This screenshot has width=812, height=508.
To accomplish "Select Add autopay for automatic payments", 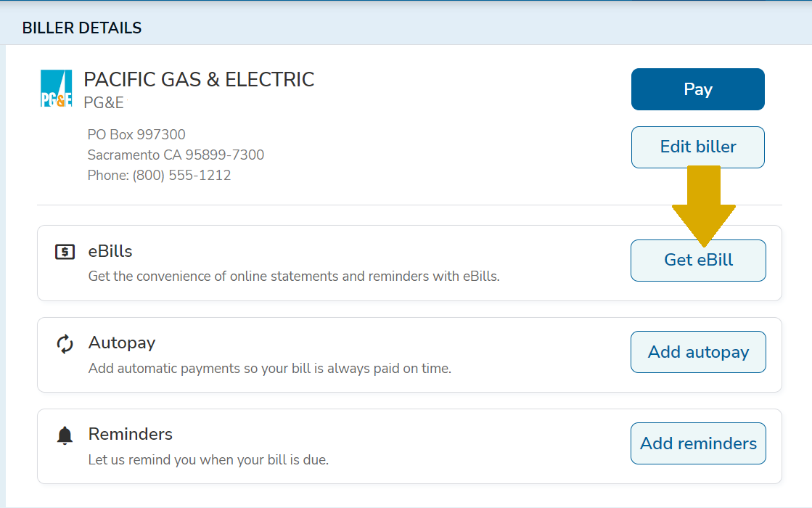I will tap(697, 351).
